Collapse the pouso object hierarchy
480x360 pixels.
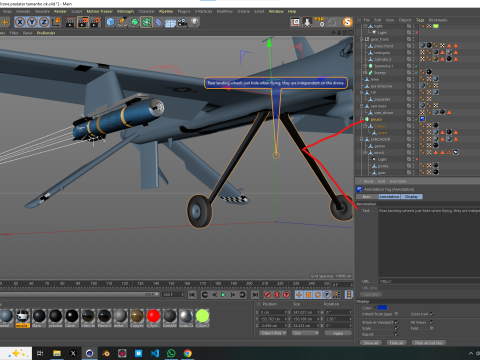(x=361, y=119)
